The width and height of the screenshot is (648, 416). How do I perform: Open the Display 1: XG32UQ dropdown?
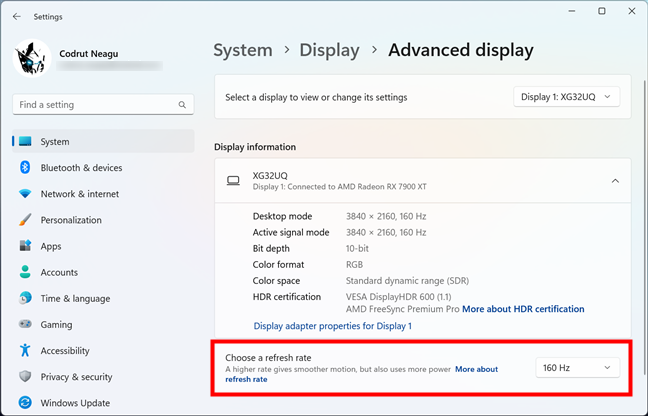tap(567, 97)
